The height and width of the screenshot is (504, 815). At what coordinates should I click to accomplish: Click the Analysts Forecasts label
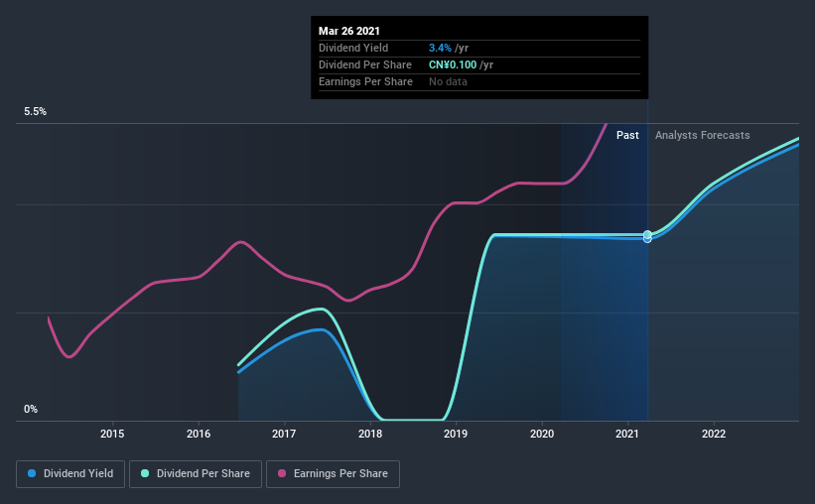click(x=702, y=135)
